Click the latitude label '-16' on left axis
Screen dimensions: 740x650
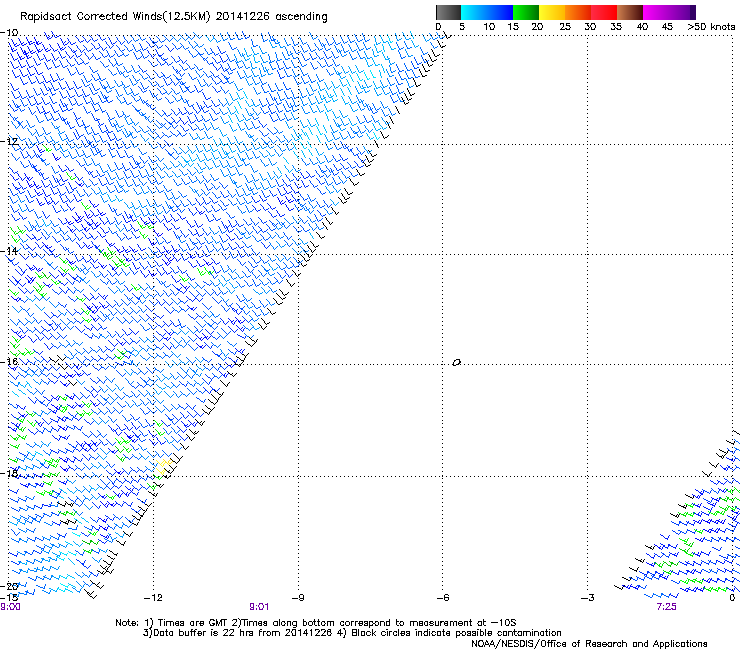pyautogui.click(x=9, y=362)
